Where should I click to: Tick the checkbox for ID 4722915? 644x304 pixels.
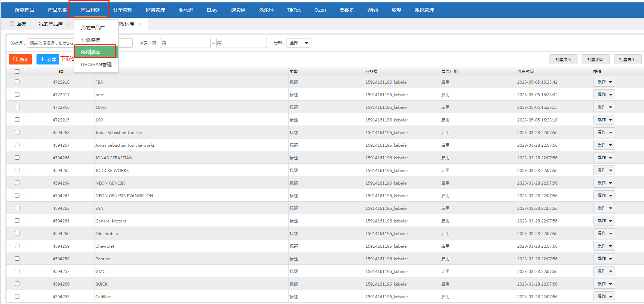click(x=17, y=120)
